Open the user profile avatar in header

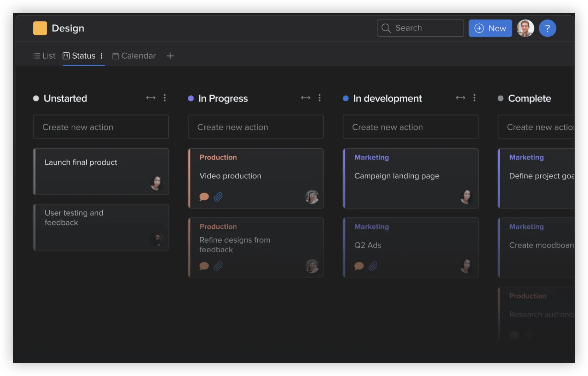[525, 28]
